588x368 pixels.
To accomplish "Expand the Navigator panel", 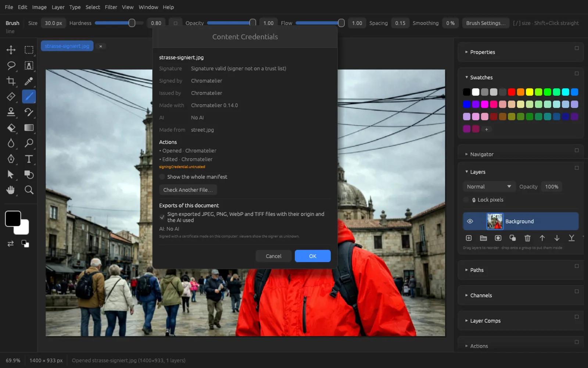I will (466, 154).
